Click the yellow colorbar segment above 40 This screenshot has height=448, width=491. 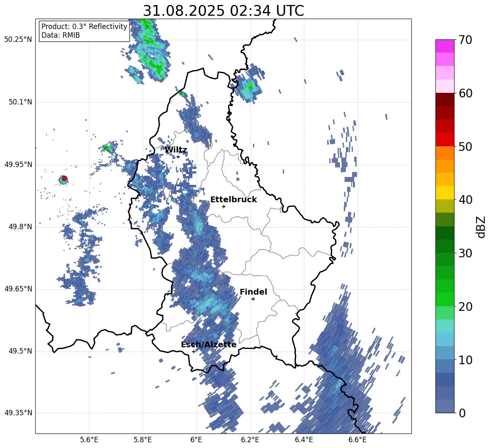445,193
